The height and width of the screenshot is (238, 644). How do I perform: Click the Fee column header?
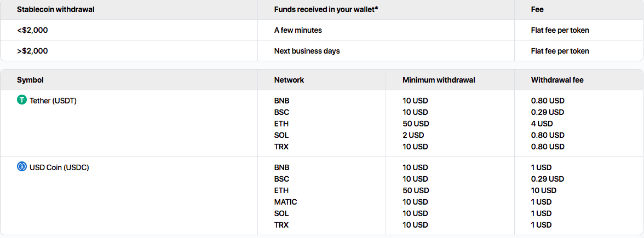point(537,9)
